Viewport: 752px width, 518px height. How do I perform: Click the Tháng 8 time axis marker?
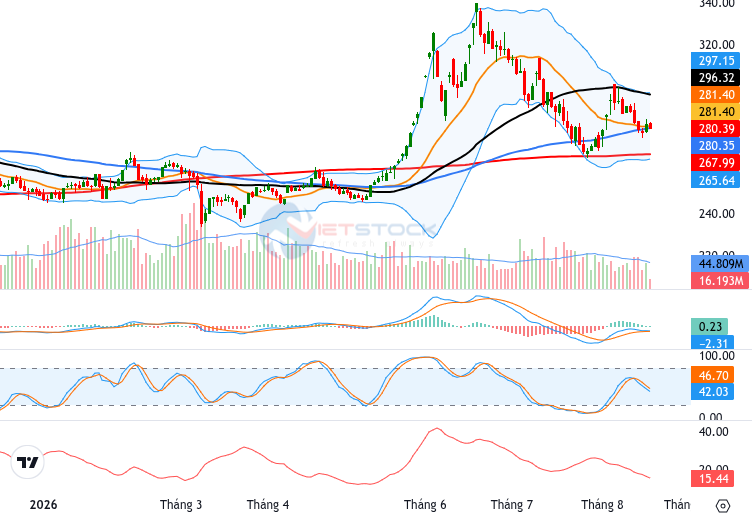tap(602, 505)
